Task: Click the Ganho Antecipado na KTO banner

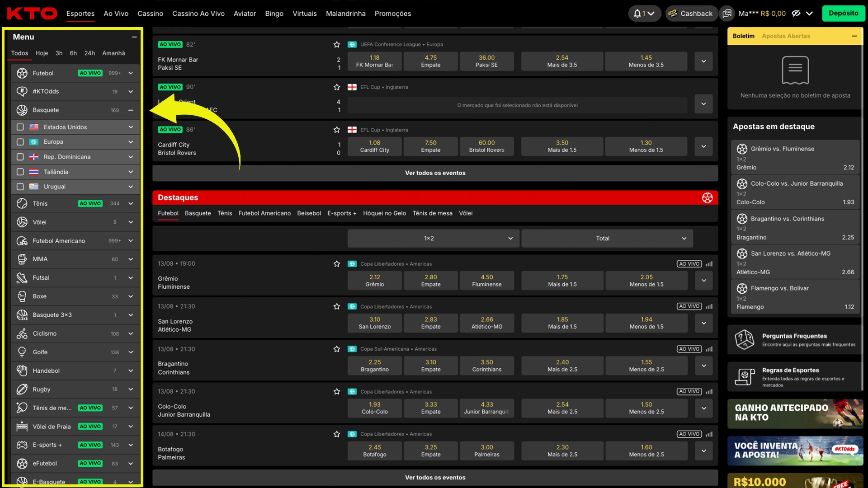Action: click(x=795, y=413)
